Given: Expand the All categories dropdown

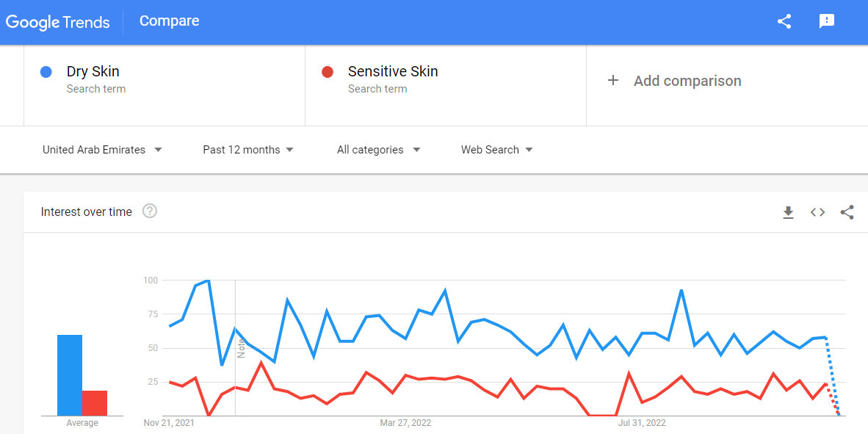Looking at the screenshot, I should [379, 150].
